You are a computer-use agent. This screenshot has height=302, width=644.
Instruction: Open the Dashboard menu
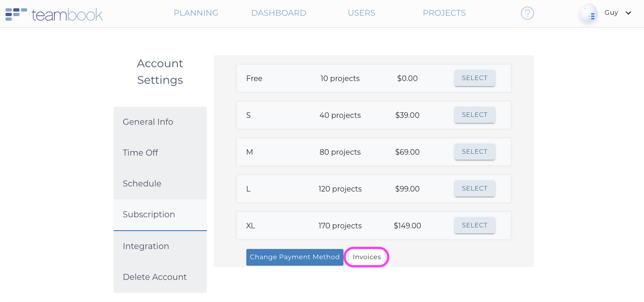coord(279,13)
